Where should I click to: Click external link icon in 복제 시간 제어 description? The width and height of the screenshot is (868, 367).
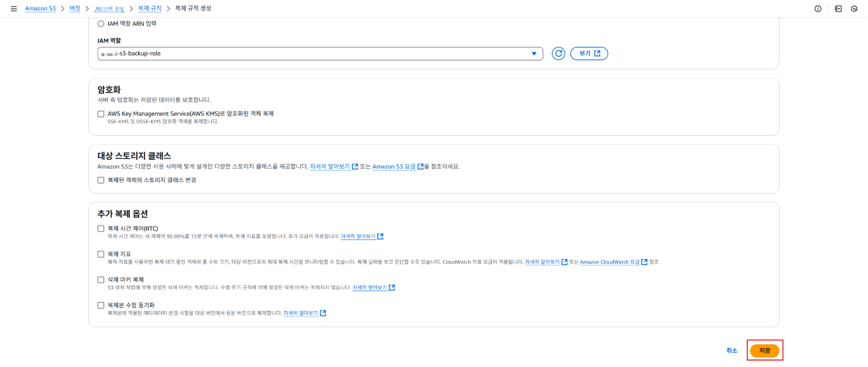coord(380,236)
